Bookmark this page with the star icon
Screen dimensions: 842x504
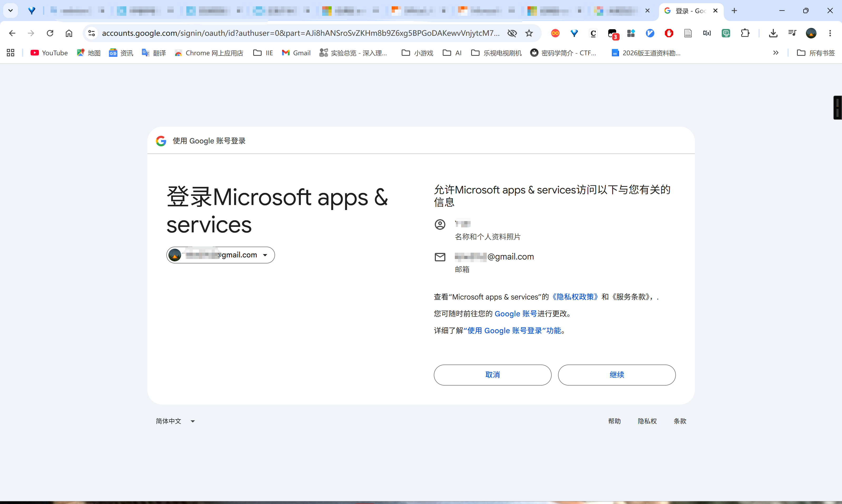point(529,33)
